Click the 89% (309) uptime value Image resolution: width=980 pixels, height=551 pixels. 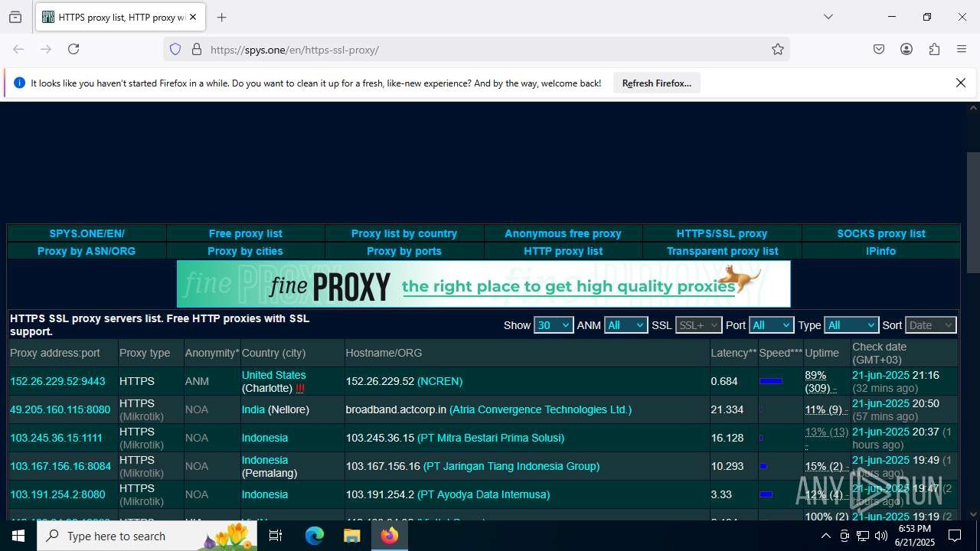coord(820,381)
